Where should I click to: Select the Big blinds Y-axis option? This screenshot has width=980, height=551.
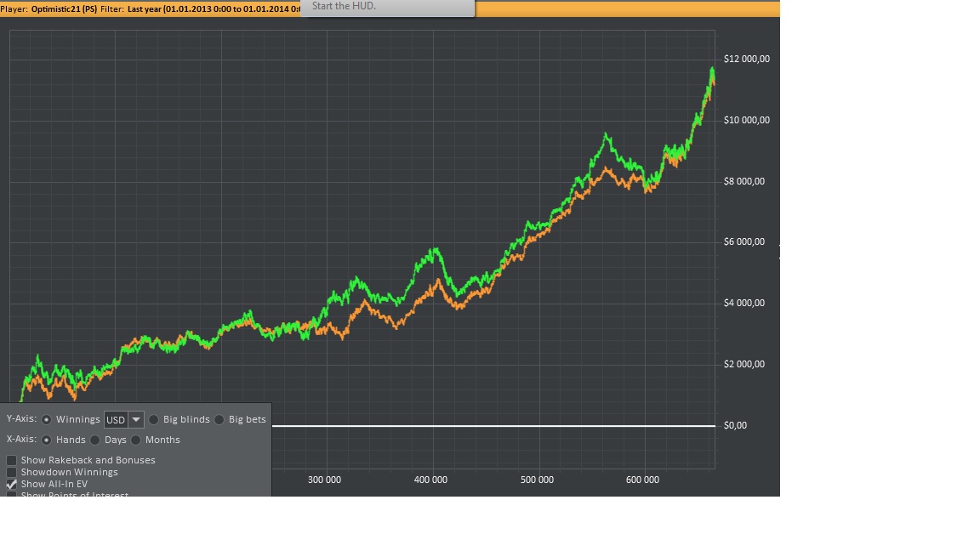[154, 420]
